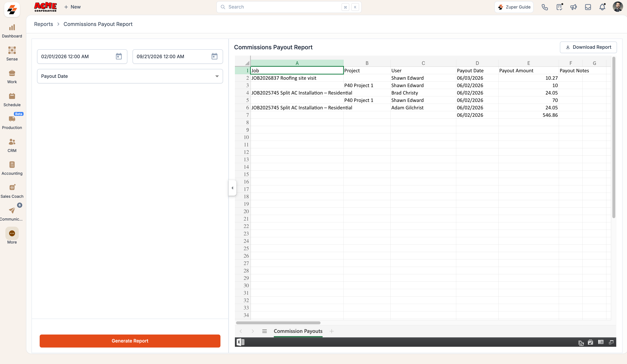Expand the Payout Date dropdown
This screenshot has height=364, width=627.
[x=130, y=76]
